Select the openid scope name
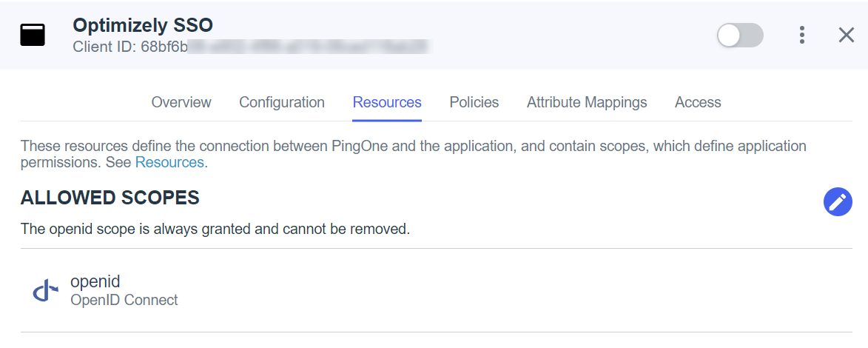Viewport: 868px width, 348px height. point(95,281)
